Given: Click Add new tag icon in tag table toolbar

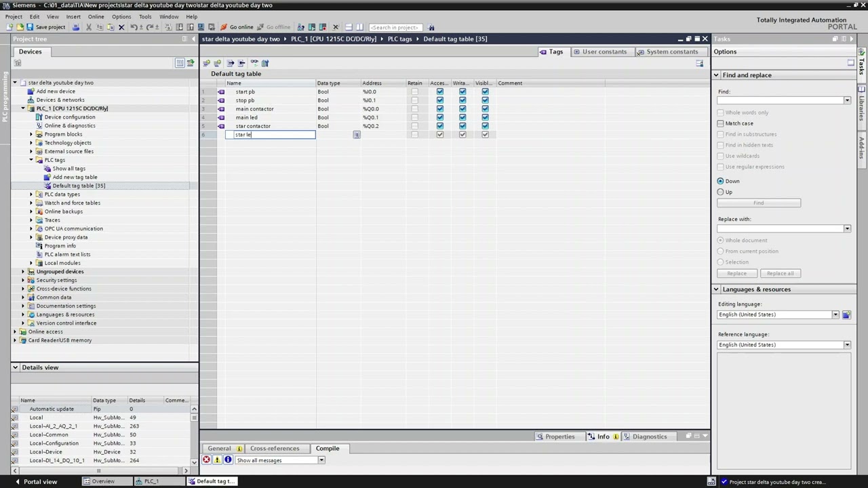Looking at the screenshot, I should coord(206,63).
